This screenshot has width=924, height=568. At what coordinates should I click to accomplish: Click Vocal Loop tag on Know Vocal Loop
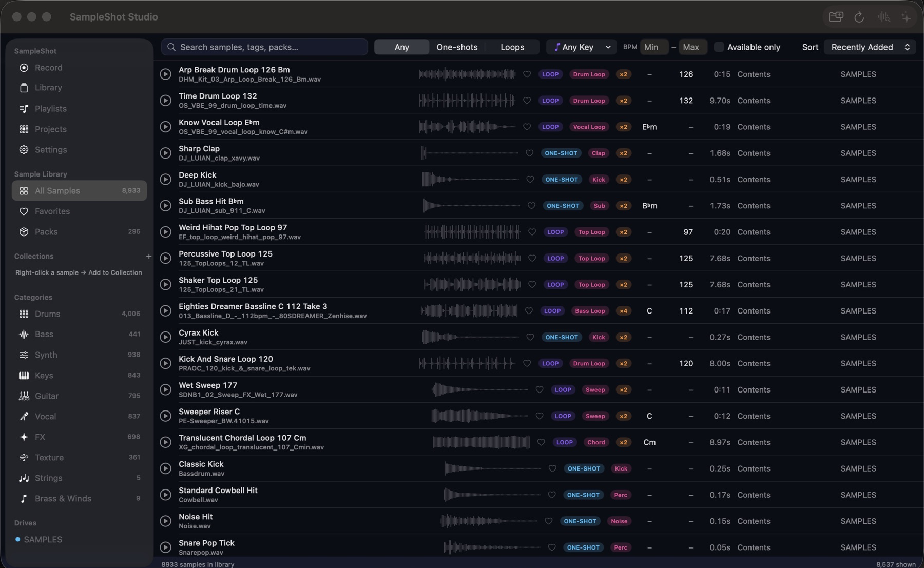coord(589,127)
